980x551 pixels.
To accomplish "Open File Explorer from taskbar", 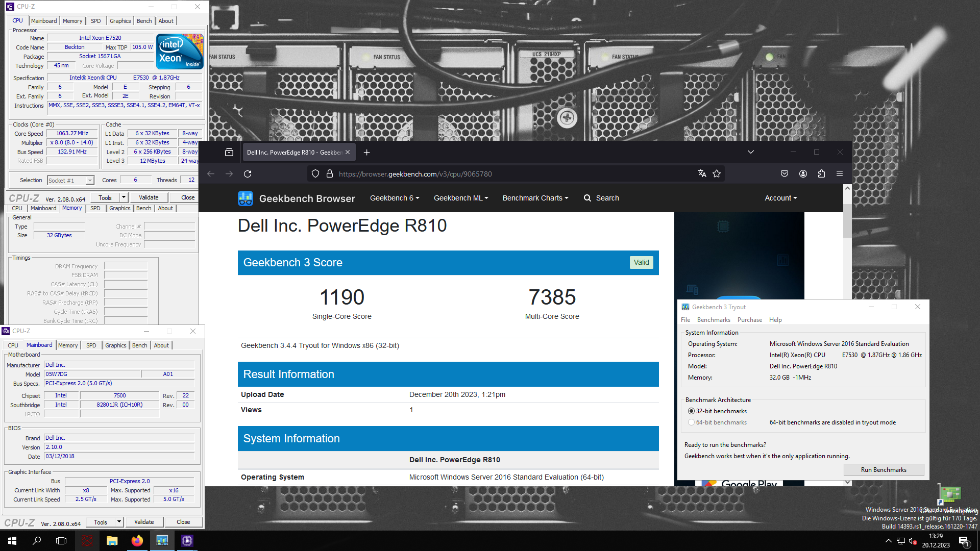I will [112, 541].
